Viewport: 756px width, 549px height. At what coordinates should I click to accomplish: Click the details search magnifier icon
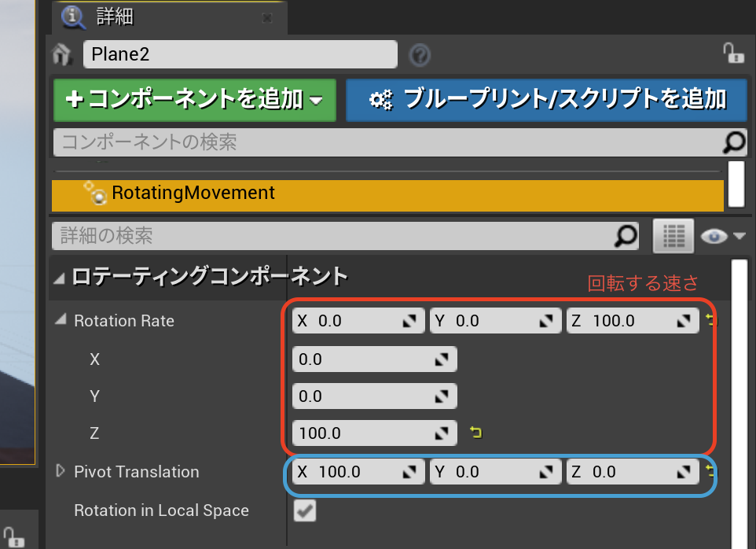pos(626,235)
